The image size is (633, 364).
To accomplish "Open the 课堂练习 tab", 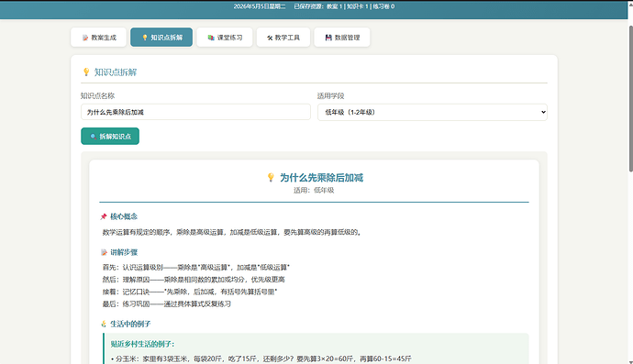I will (225, 37).
